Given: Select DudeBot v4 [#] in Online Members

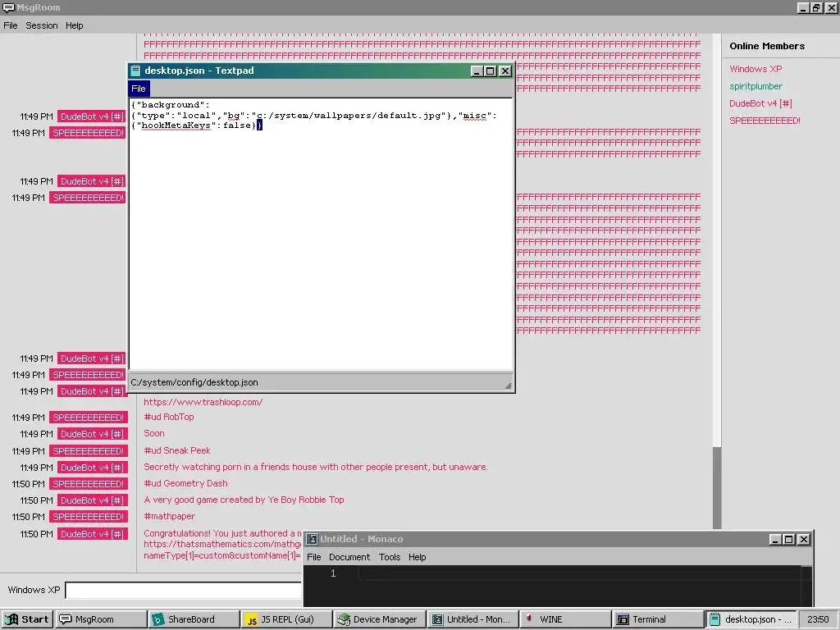Looking at the screenshot, I should (x=760, y=103).
